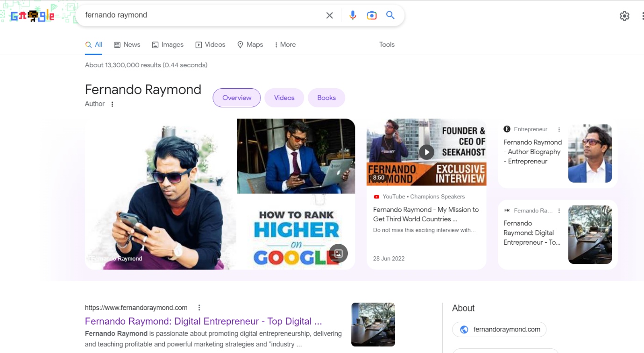
Task: Click the About panel heading
Action: tap(463, 308)
